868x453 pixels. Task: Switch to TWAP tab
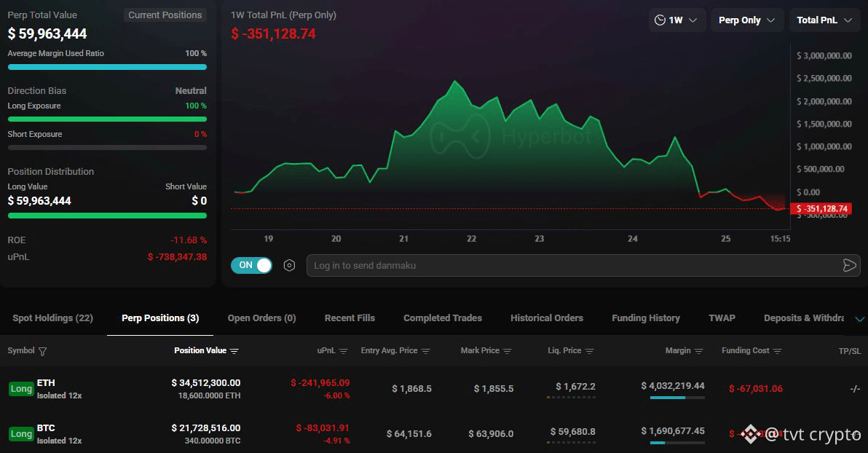click(x=722, y=318)
